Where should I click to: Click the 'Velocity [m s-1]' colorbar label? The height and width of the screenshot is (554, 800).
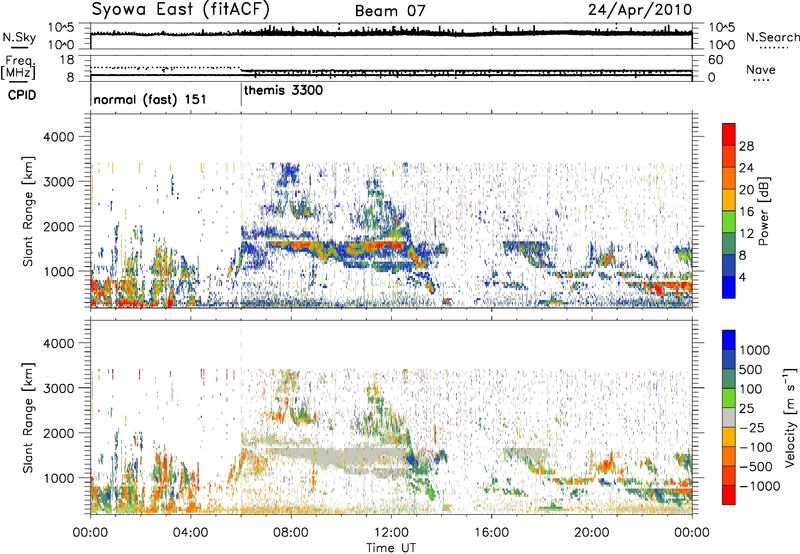pos(789,417)
